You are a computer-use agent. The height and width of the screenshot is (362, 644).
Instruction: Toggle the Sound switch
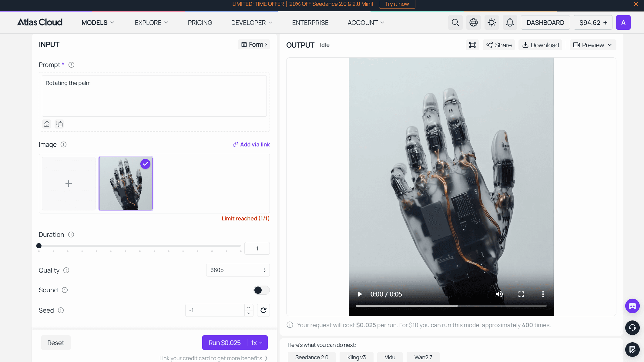point(261,290)
